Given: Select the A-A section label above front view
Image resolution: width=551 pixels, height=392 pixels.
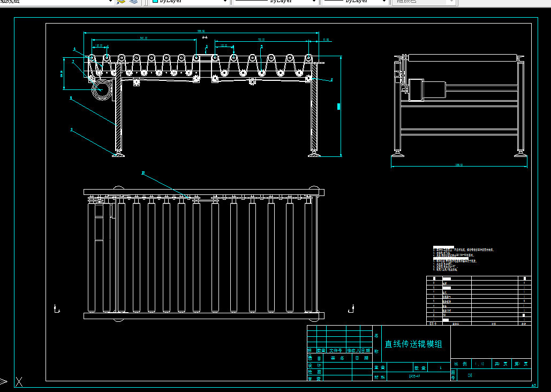Looking at the screenshot, I should point(205,37).
